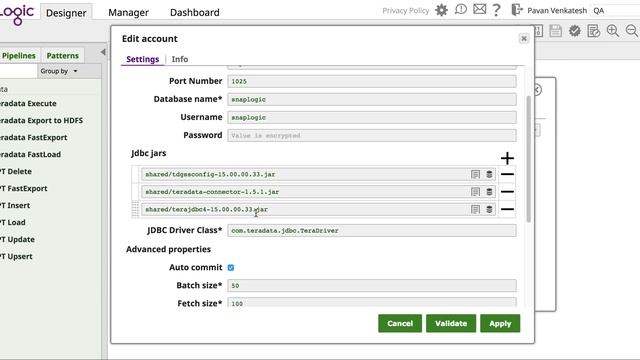Collapse the left snap catalog panel
The image size is (640, 360).
(103, 52)
